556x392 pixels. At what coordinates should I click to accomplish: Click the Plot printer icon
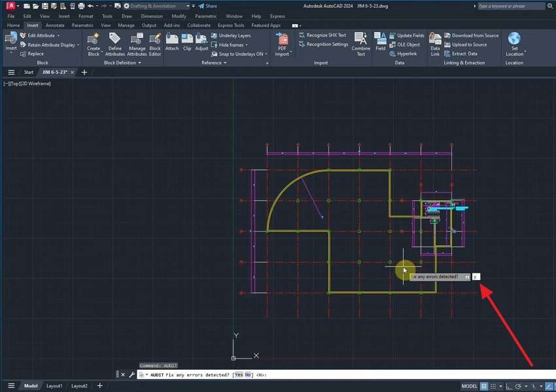81,6
